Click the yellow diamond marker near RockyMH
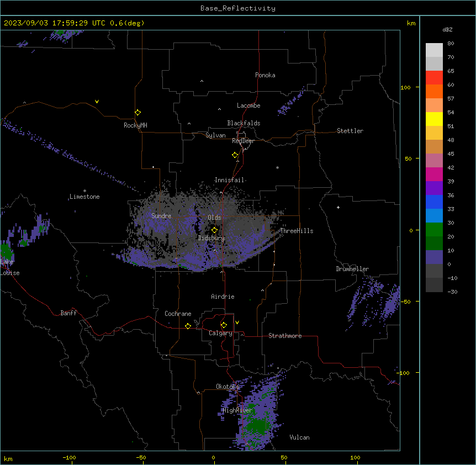The height and width of the screenshot is (465, 476). [x=138, y=112]
